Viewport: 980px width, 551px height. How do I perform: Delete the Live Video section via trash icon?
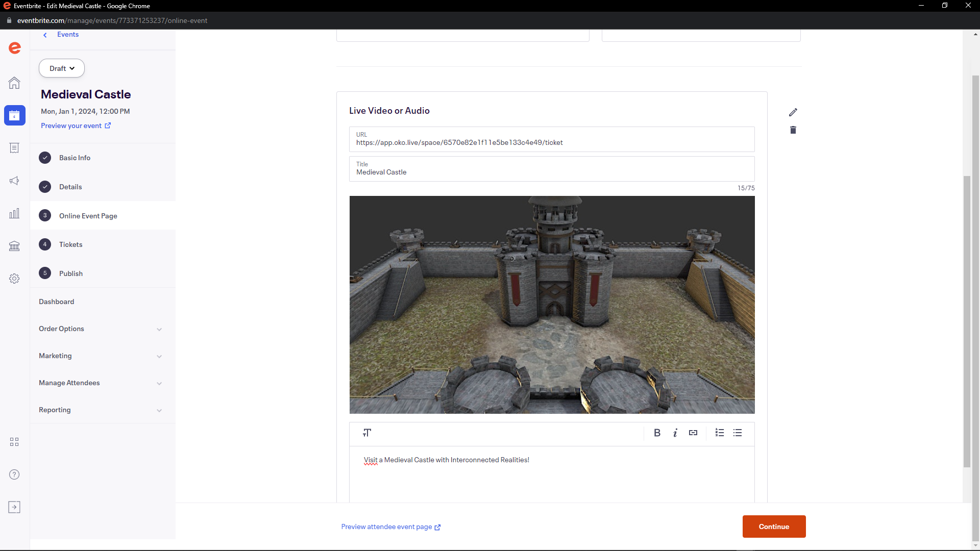click(793, 130)
